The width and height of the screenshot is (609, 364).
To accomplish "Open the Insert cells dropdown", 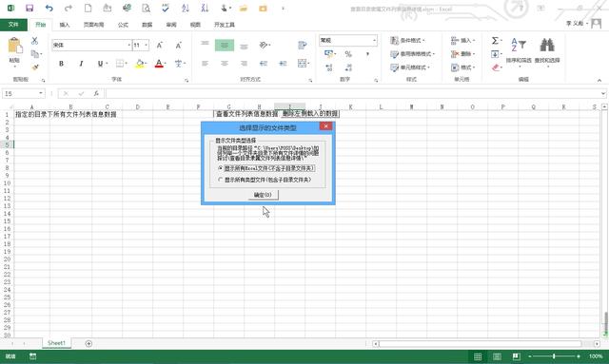I will tap(463, 40).
